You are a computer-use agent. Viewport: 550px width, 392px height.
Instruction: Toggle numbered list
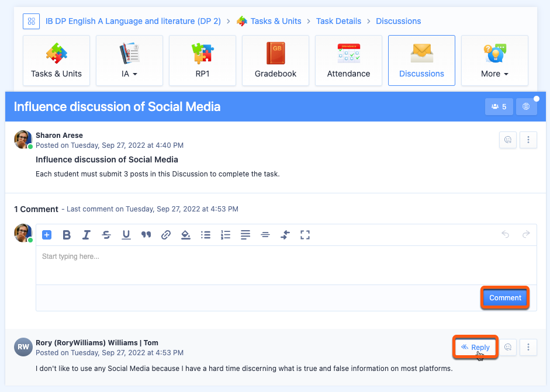pyautogui.click(x=226, y=235)
